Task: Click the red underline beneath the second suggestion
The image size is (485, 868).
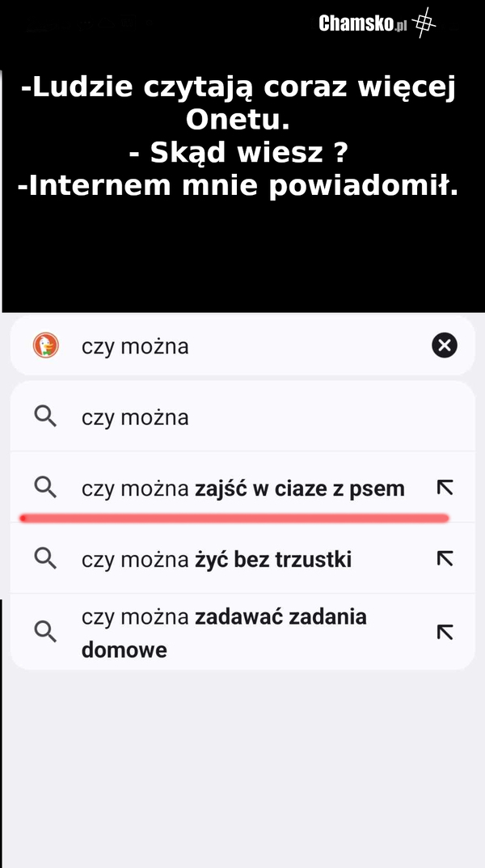Action: click(x=234, y=517)
